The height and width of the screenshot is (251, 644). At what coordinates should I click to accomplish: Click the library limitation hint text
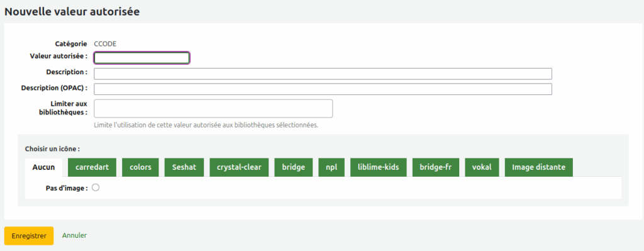pyautogui.click(x=206, y=125)
